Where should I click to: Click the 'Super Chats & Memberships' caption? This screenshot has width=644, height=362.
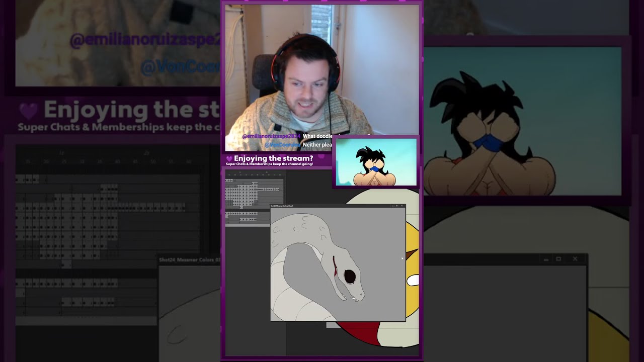click(269, 164)
